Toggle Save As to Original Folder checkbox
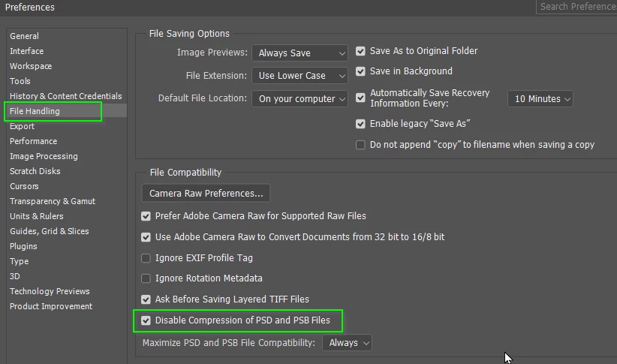This screenshot has width=617, height=364. tap(360, 51)
